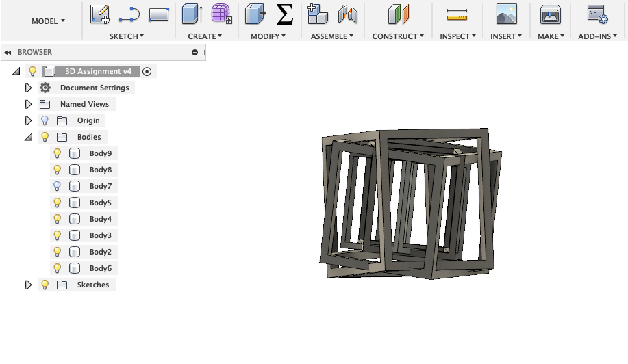Image resolution: width=628 pixels, height=364 pixels.
Task: Click the 3D Assignment v4 component icon
Action: (x=50, y=71)
